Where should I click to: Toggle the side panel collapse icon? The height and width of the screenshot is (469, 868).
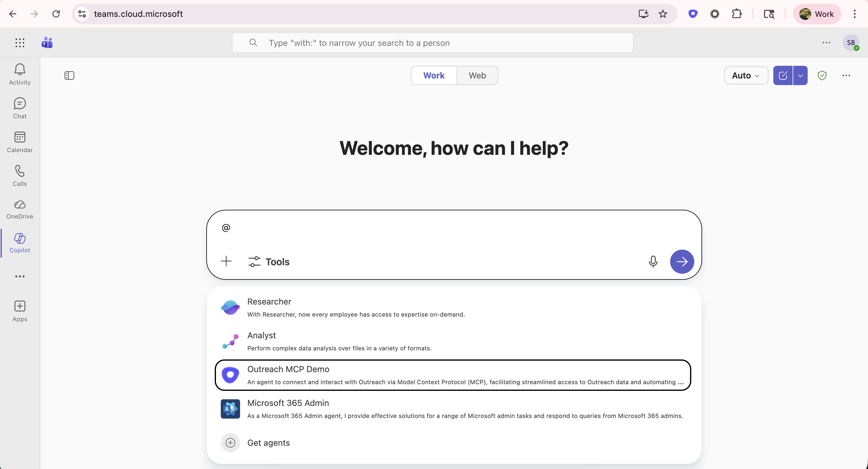69,75
